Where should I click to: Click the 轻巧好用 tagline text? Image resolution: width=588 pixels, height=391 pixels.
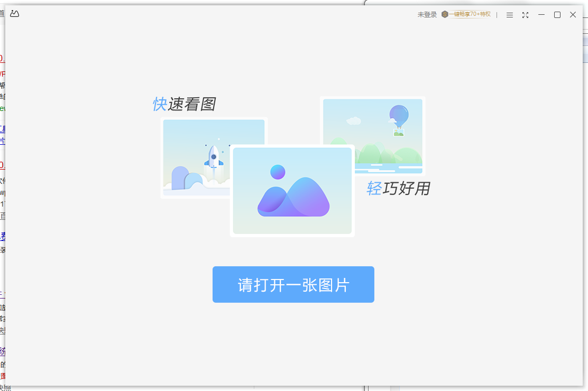pos(400,189)
